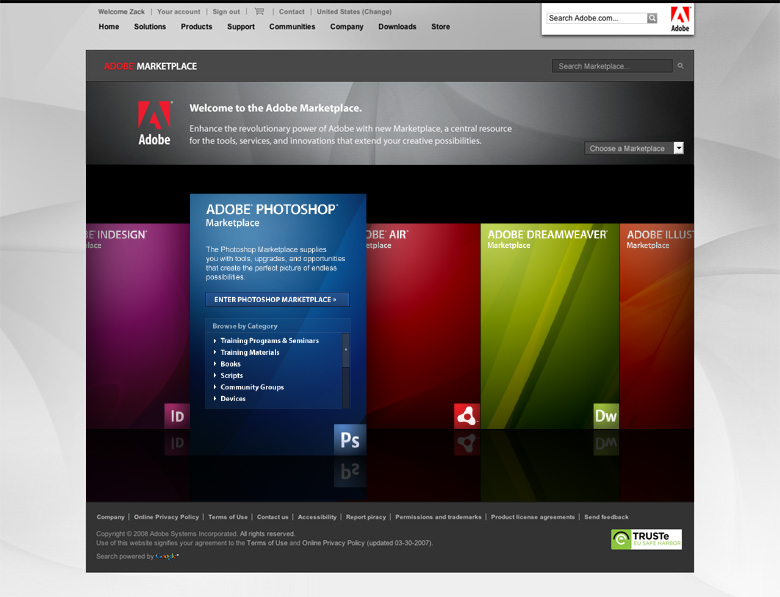780x597 pixels.
Task: Open the Choose a Marketplace dropdown
Action: point(634,148)
